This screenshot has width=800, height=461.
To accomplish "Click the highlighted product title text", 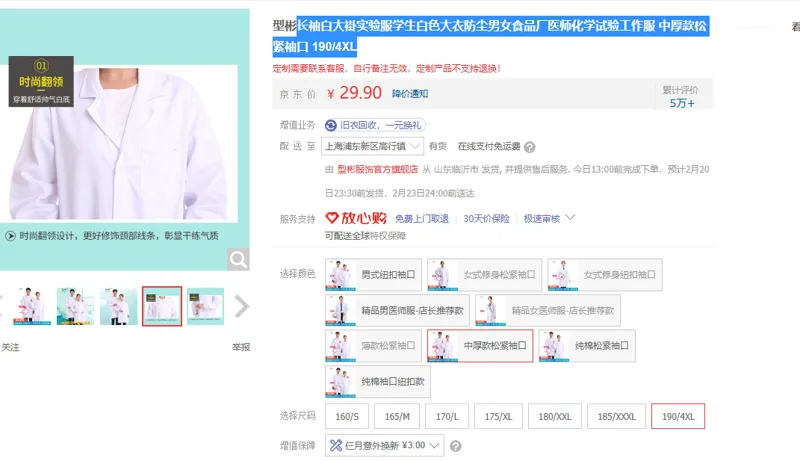I will 491,36.
